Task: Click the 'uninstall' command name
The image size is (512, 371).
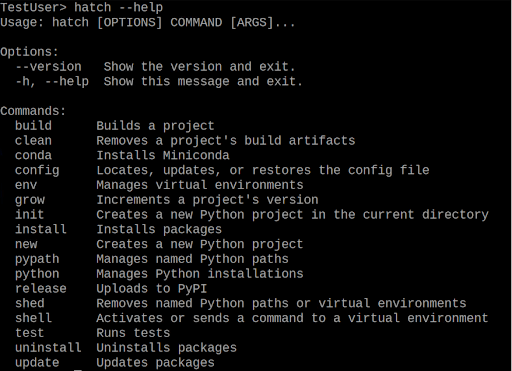Action: tap(48, 348)
